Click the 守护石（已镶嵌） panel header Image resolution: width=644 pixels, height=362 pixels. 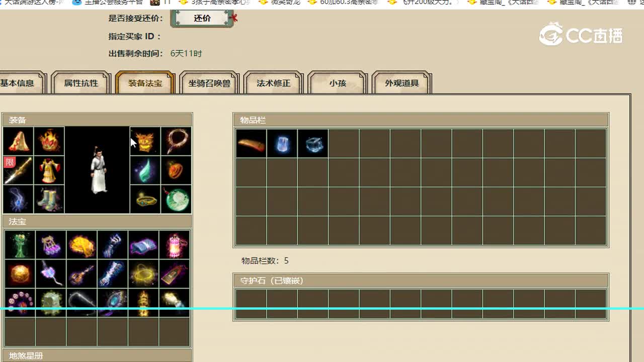[x=421, y=281]
